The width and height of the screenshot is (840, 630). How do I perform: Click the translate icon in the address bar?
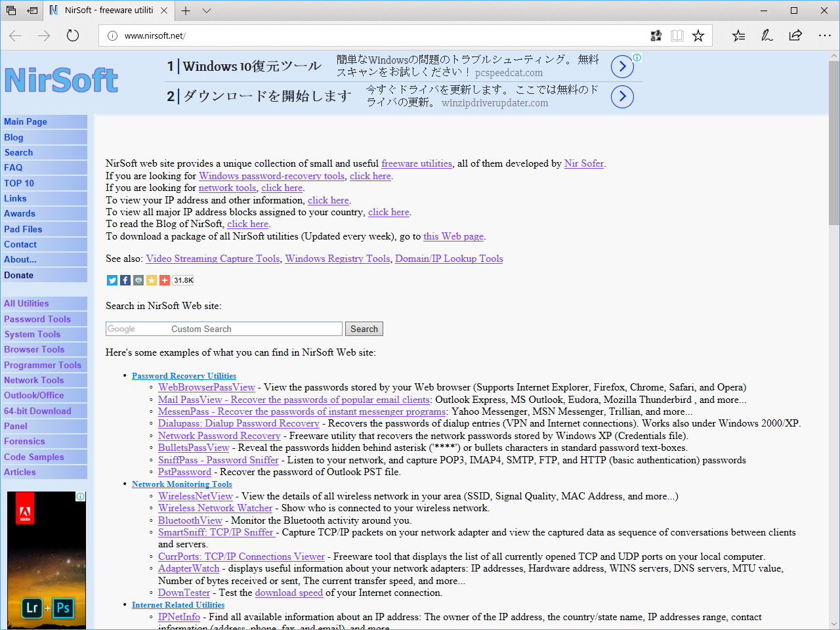[656, 35]
